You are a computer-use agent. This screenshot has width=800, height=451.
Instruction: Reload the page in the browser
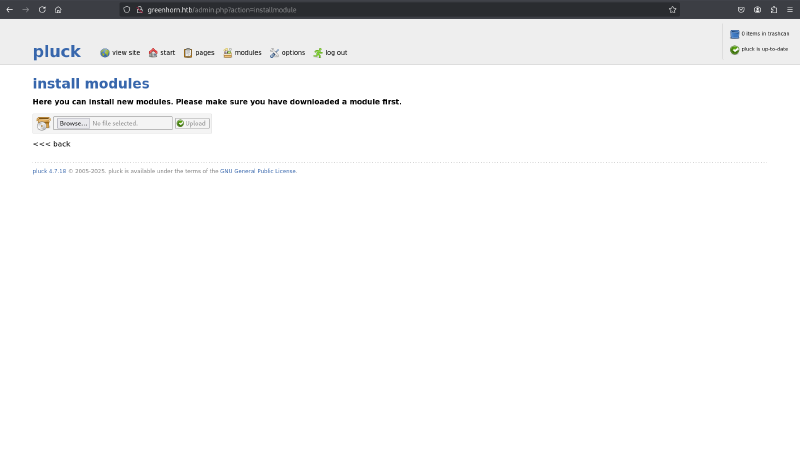pyautogui.click(x=42, y=9)
